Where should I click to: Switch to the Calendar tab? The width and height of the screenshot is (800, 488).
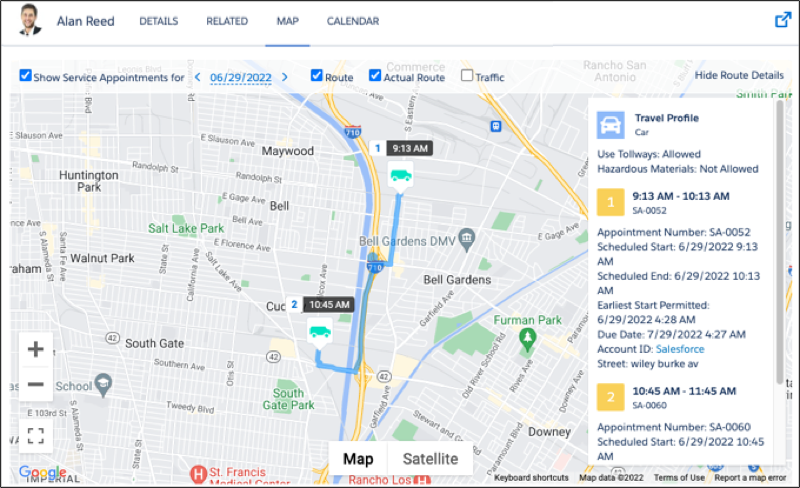[353, 21]
